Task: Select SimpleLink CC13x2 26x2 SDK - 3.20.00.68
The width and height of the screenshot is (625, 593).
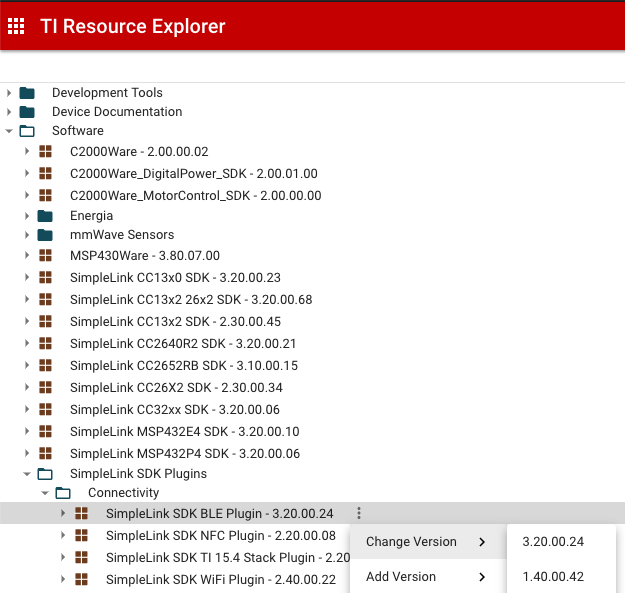Action: coord(191,299)
